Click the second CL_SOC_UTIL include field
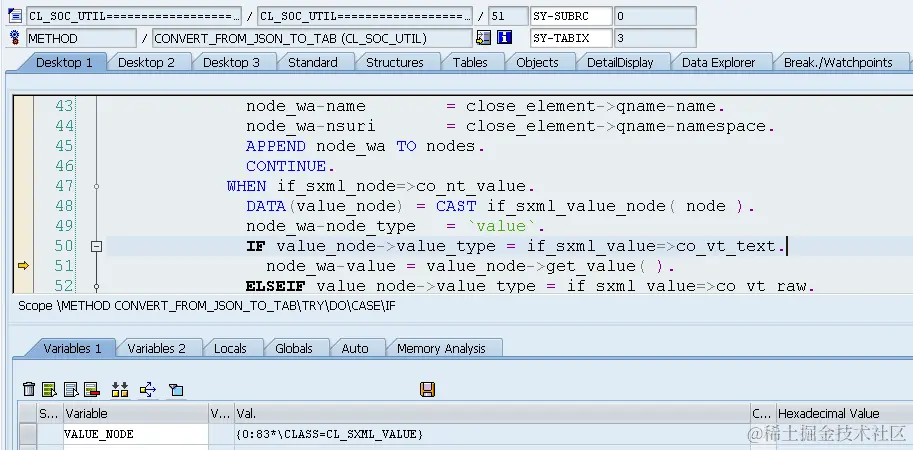 pyautogui.click(x=365, y=16)
